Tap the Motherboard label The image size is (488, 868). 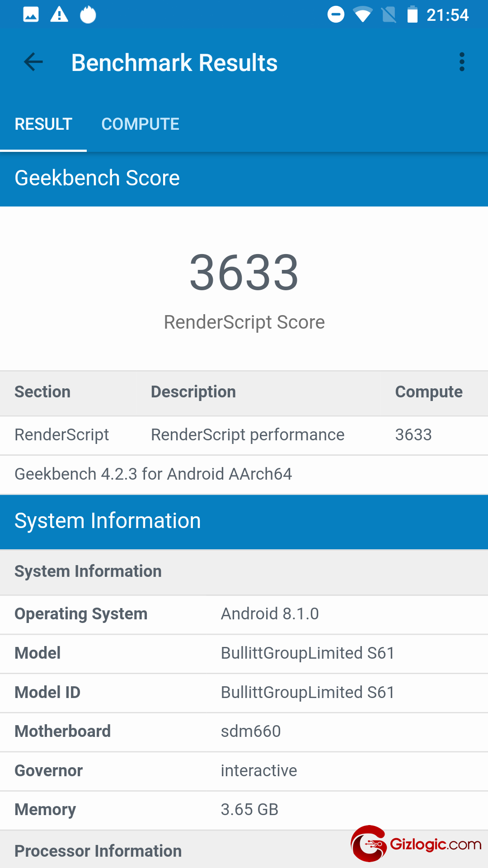pyautogui.click(x=63, y=731)
